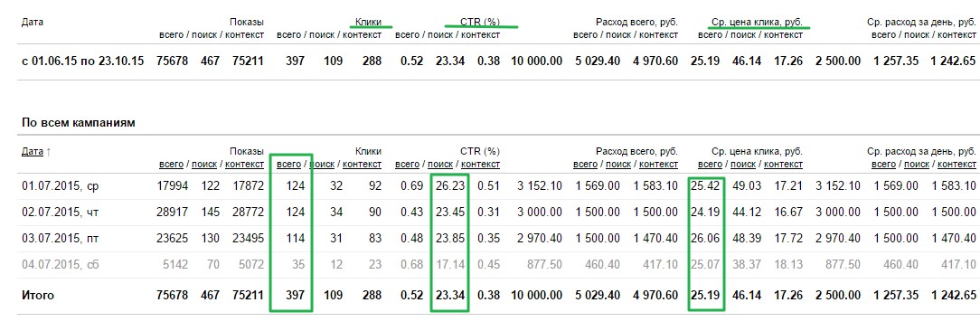Image resolution: width=980 pixels, height=331 pixels.
Task: Click greyed search CTR value 17.14
Action: coord(450,265)
